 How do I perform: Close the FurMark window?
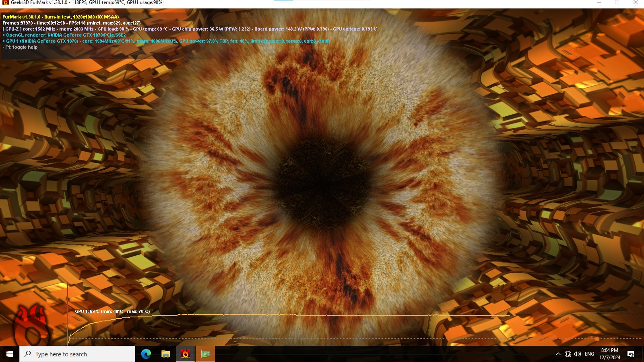[x=635, y=2]
